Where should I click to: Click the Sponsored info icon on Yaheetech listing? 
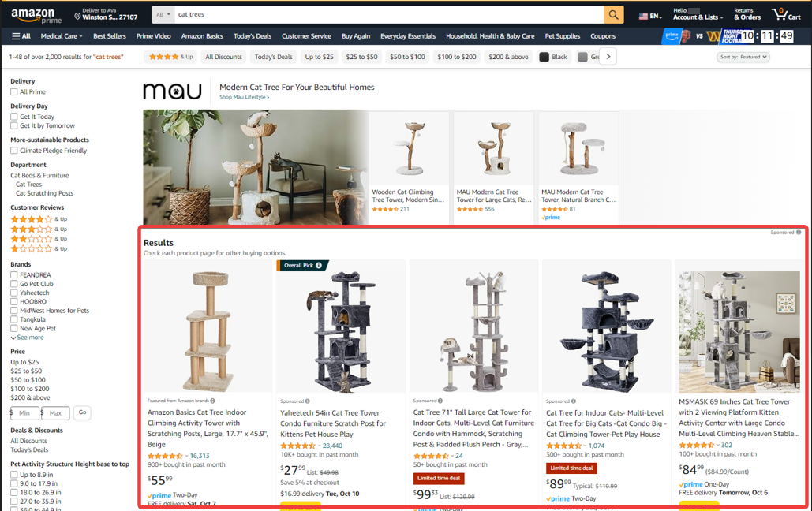[x=308, y=401]
